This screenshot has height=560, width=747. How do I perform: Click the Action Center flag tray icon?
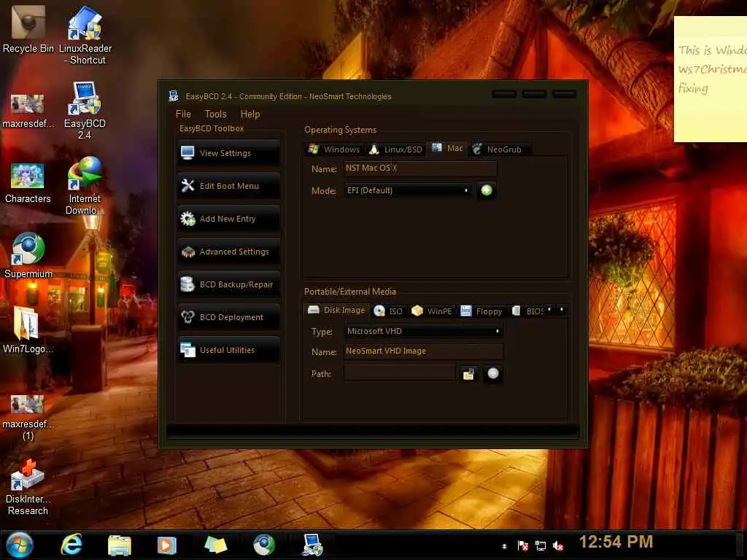(x=522, y=545)
